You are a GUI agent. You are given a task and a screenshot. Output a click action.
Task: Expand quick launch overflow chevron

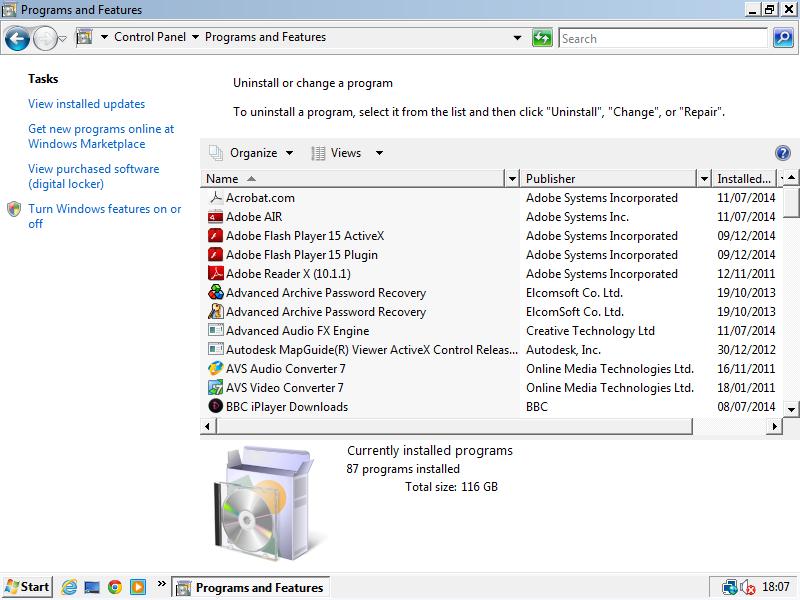click(x=161, y=584)
